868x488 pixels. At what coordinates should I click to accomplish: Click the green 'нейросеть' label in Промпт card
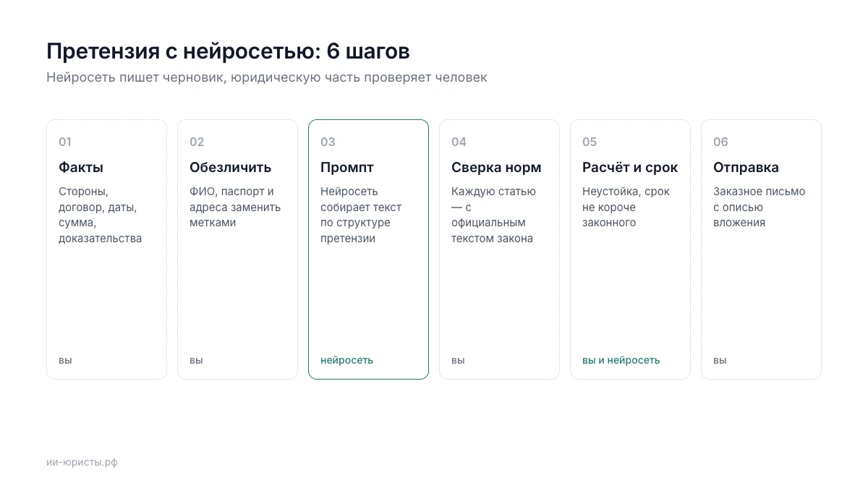[x=347, y=360]
